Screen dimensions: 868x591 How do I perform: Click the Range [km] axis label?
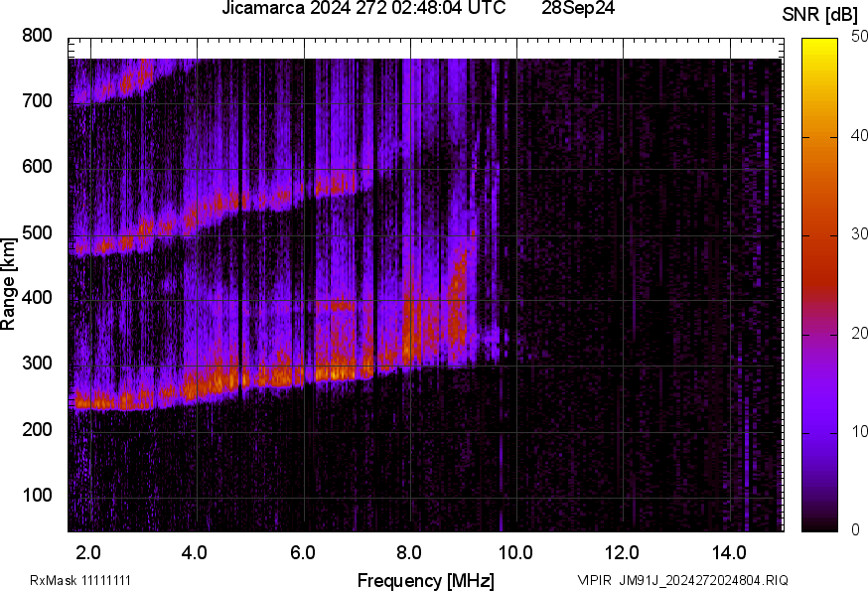point(9,284)
